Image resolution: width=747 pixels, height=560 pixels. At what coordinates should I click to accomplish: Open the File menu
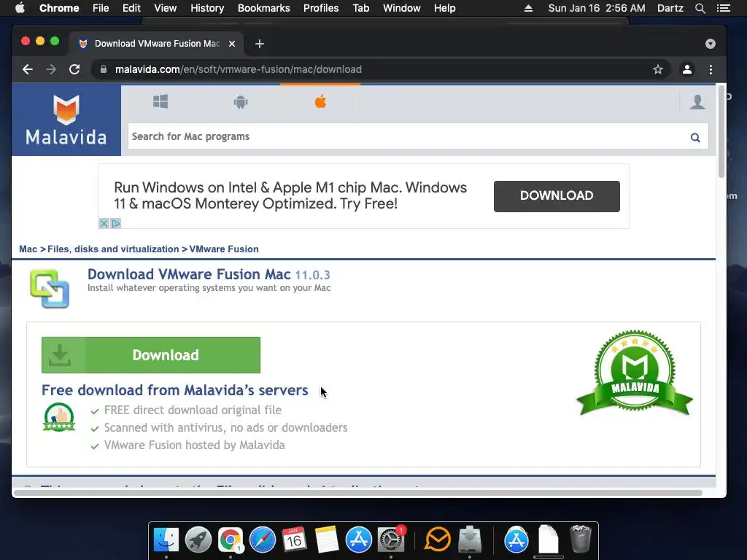101,8
